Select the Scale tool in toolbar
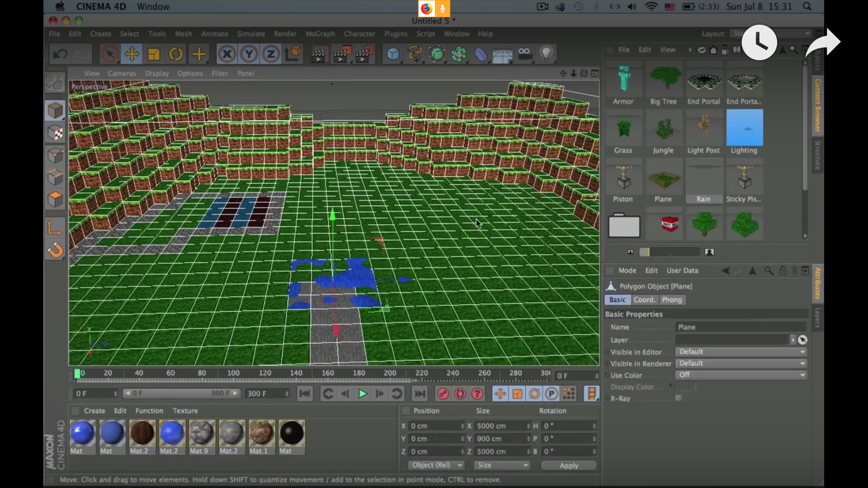This screenshot has width=868, height=488. 154,54
